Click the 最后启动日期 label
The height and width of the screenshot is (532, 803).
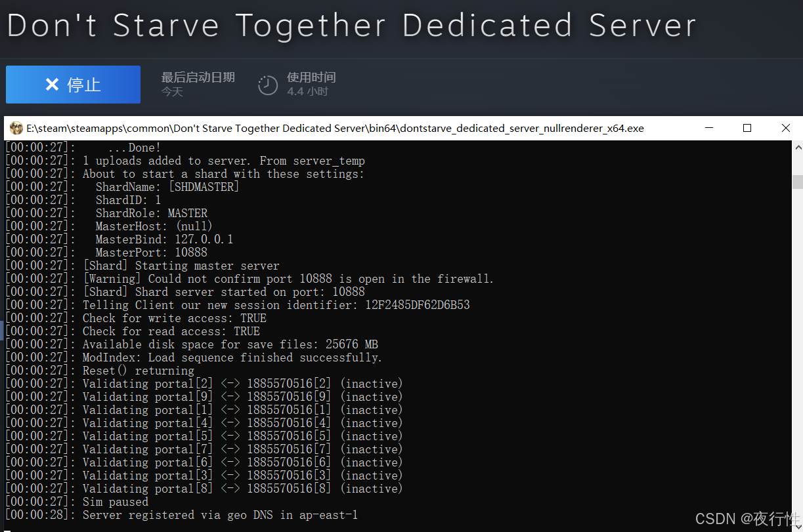pyautogui.click(x=198, y=77)
